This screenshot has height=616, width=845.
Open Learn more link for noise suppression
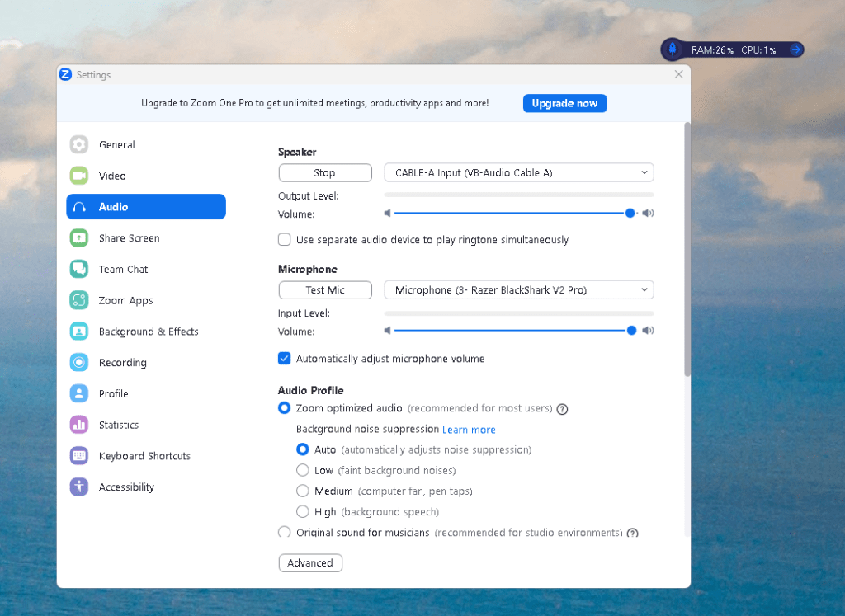point(469,430)
